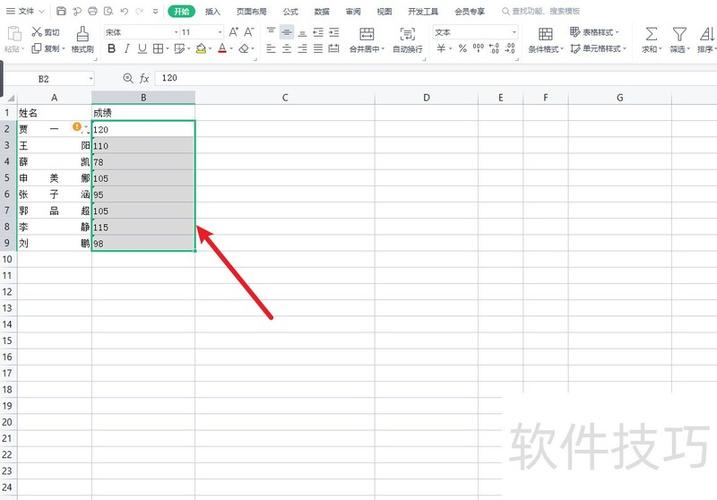Open Print Preview from quick access bar

pos(108,11)
